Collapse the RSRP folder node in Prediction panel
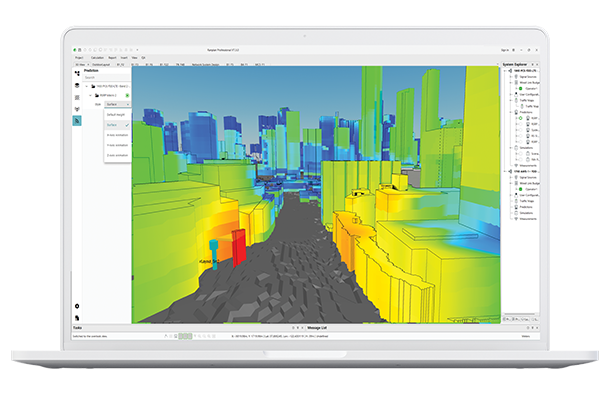This screenshot has width=609, height=394. coord(91,95)
